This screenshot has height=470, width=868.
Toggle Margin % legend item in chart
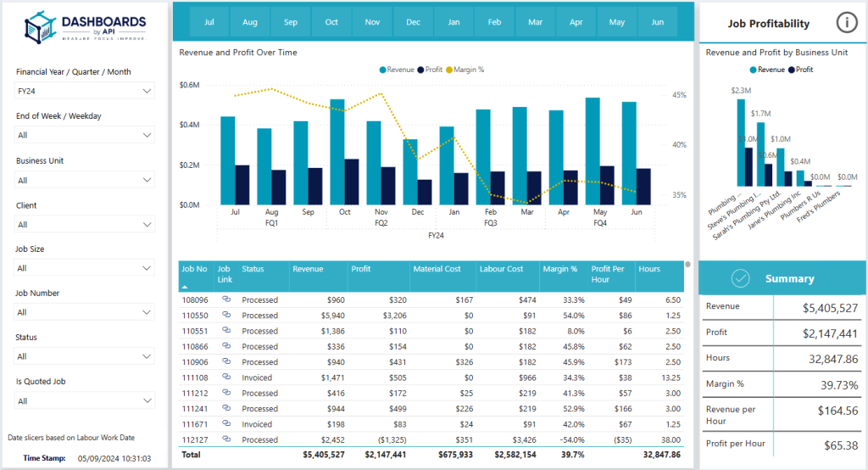pos(468,70)
